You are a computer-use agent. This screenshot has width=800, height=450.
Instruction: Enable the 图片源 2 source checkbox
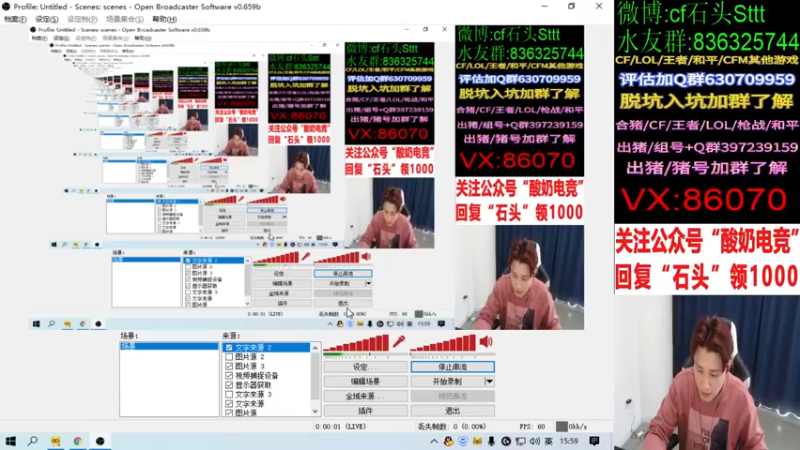click(x=229, y=357)
